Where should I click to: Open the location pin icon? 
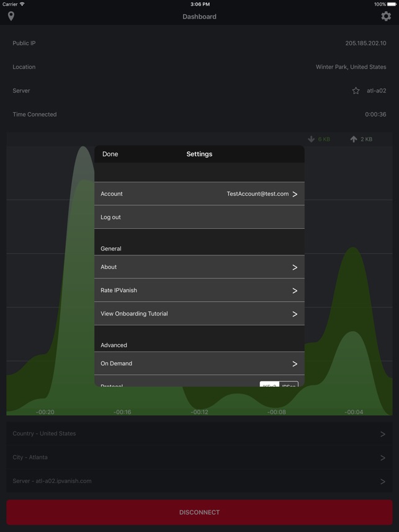(x=11, y=16)
